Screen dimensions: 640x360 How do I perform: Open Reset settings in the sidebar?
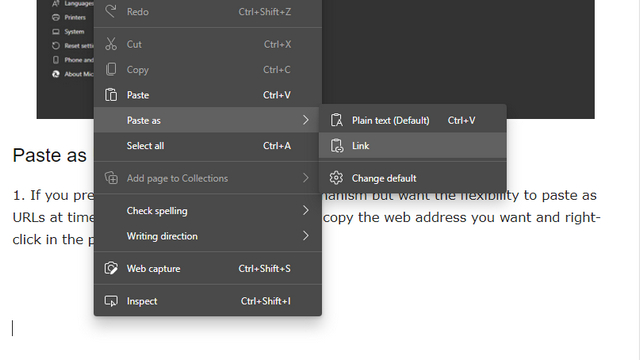(x=73, y=46)
